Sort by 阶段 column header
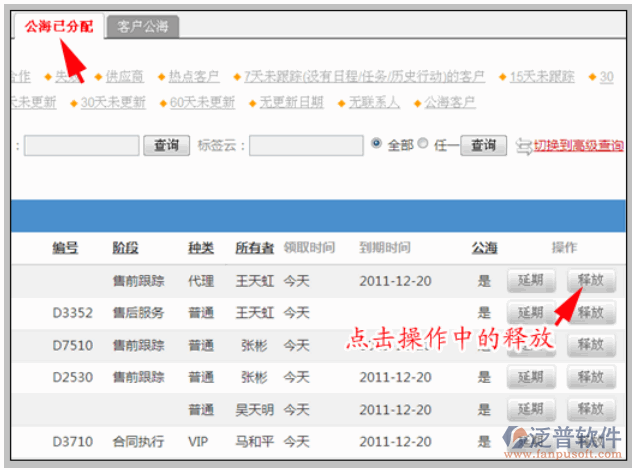632x470 pixels. tap(125, 248)
